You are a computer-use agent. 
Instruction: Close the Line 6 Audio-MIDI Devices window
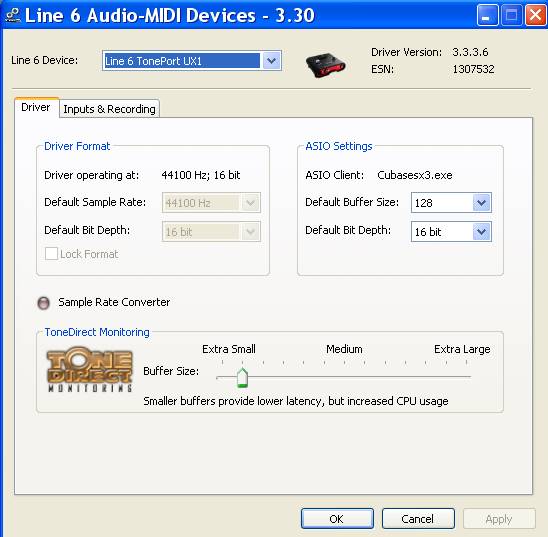click(536, 15)
